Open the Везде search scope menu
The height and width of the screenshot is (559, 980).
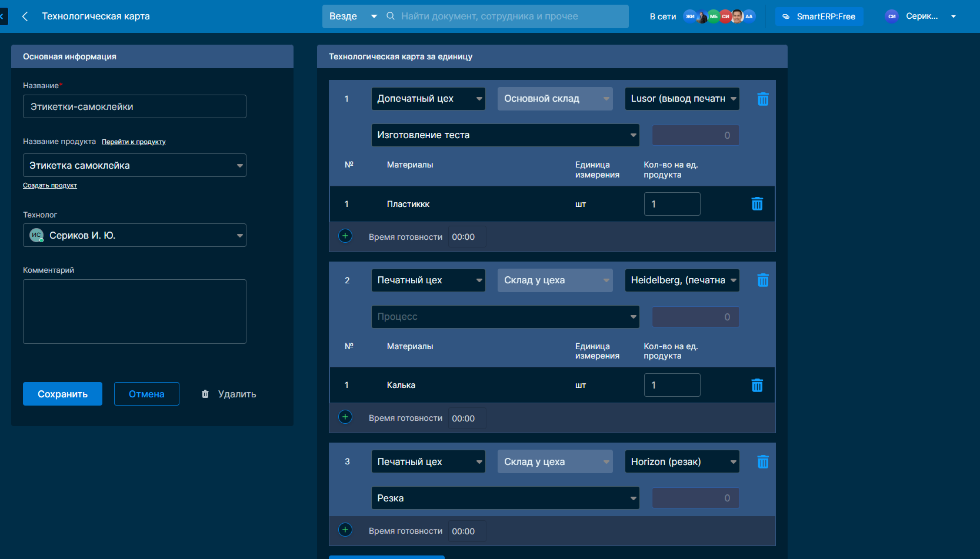tap(352, 16)
